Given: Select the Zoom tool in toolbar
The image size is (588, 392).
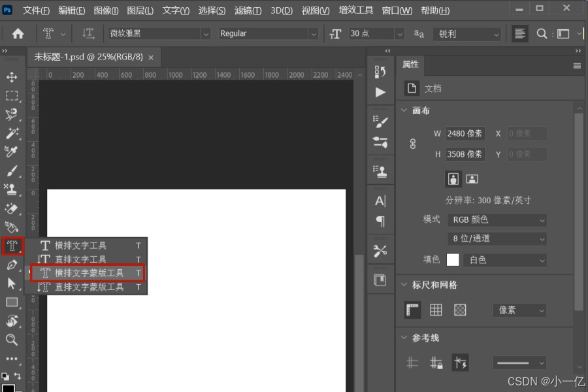Looking at the screenshot, I should (x=12, y=340).
